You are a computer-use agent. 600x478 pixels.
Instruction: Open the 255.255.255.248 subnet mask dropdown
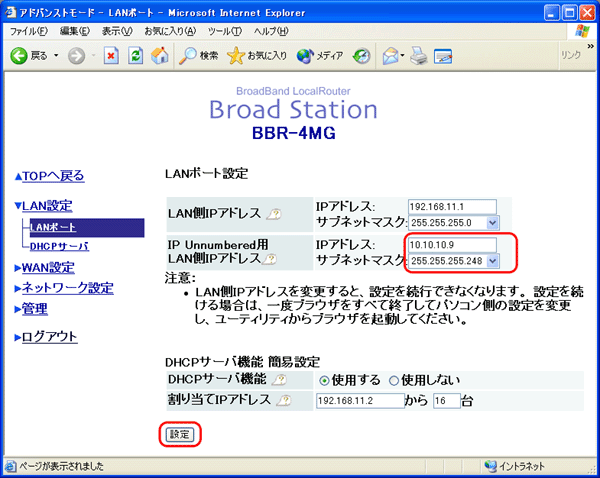[x=492, y=261]
